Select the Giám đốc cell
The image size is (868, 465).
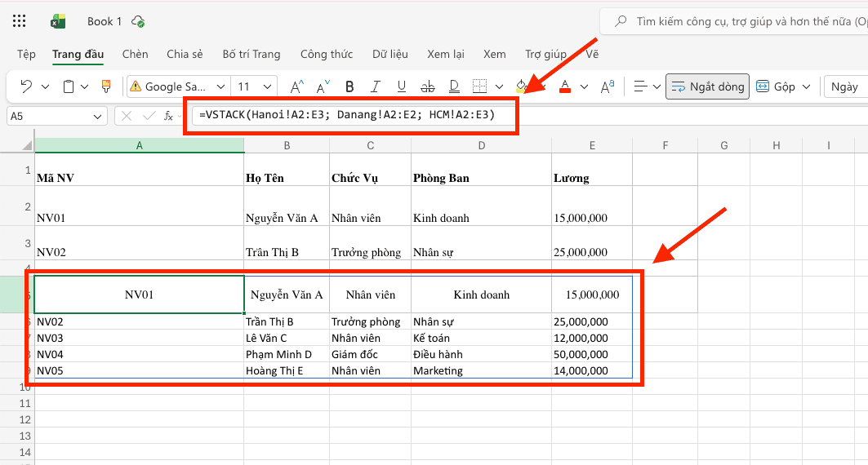point(370,354)
